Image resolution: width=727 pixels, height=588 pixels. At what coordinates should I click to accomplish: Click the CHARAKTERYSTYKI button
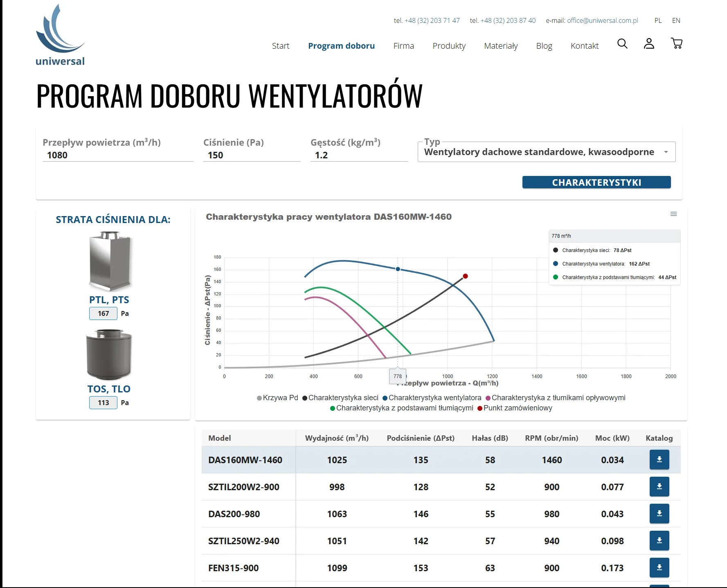(596, 182)
